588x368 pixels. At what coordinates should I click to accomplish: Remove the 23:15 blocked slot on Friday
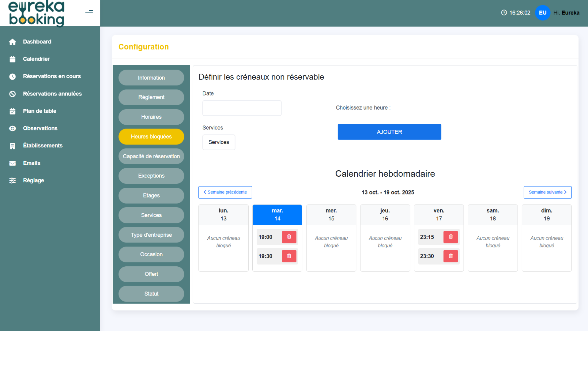tap(450, 237)
